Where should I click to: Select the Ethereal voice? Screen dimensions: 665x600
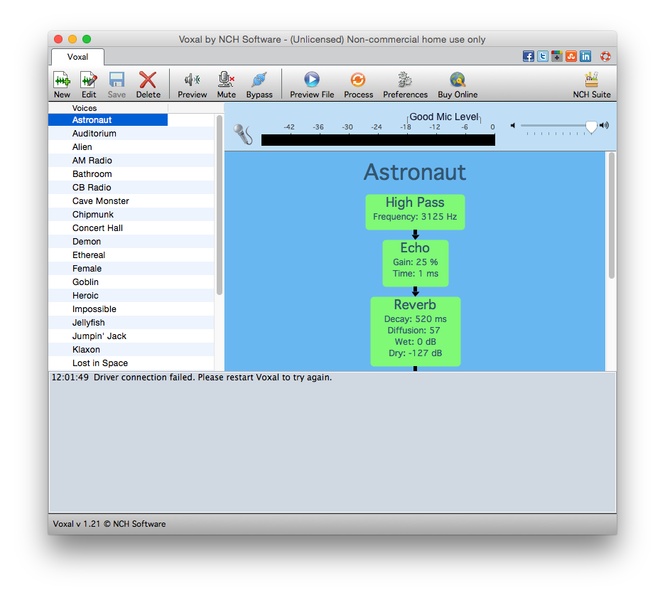click(x=131, y=255)
